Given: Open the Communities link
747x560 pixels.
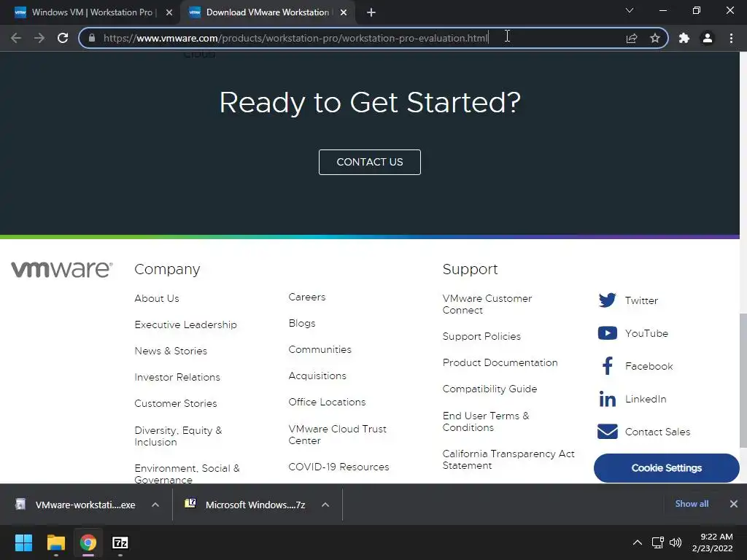Looking at the screenshot, I should pyautogui.click(x=320, y=349).
